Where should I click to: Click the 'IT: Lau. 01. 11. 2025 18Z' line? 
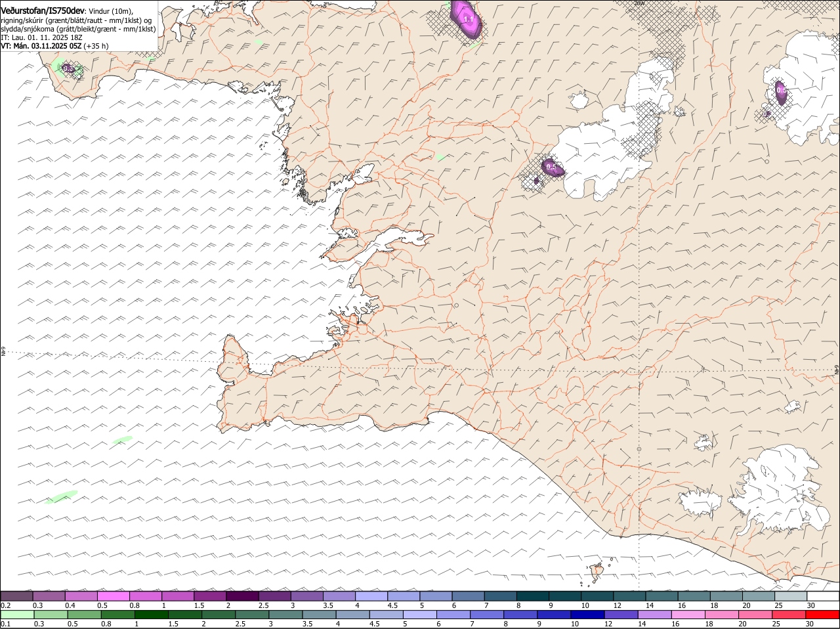(x=41, y=37)
